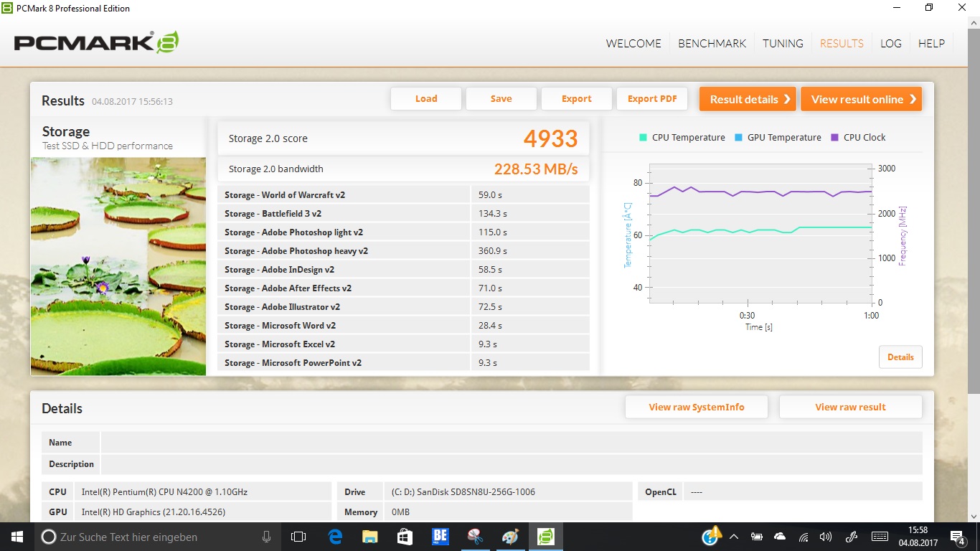Click the 228.53 MB/s bandwidth value
The width and height of the screenshot is (980, 551).
tap(536, 169)
